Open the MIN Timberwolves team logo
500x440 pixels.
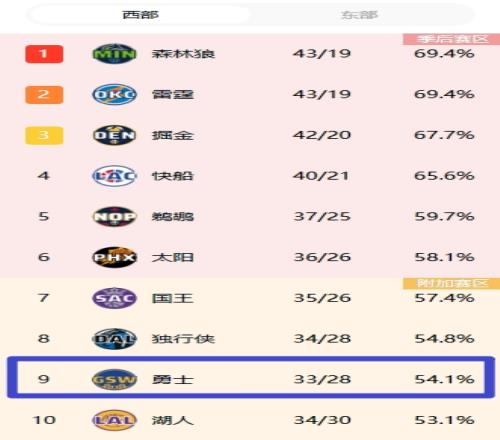pos(114,54)
